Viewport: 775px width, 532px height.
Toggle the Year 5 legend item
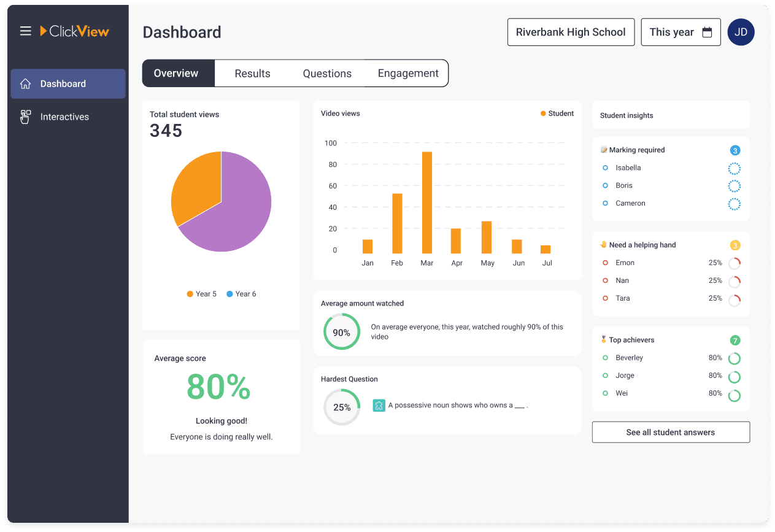pyautogui.click(x=201, y=294)
